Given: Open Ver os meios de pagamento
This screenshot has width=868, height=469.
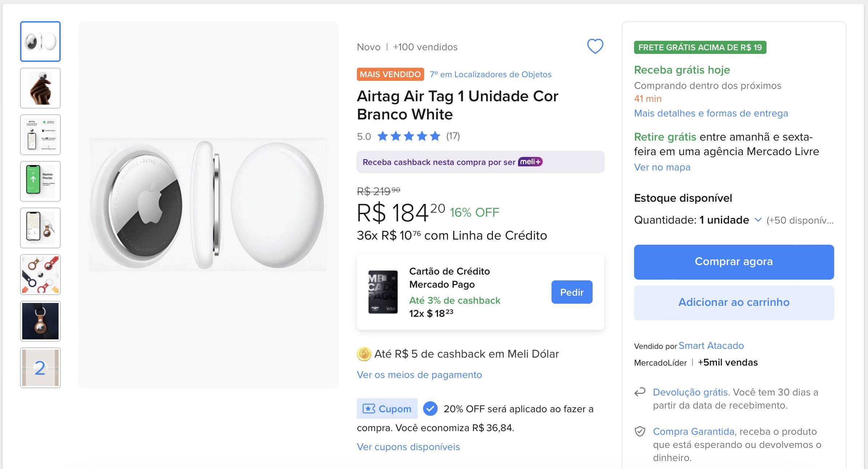Looking at the screenshot, I should coord(419,375).
